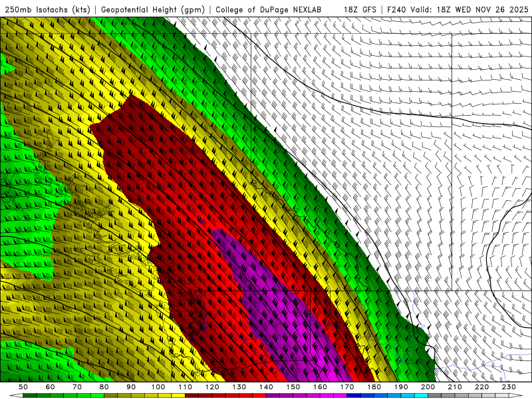This screenshot has width=532, height=399.
Task: Click the '110' color bar label
Action: 185,387
